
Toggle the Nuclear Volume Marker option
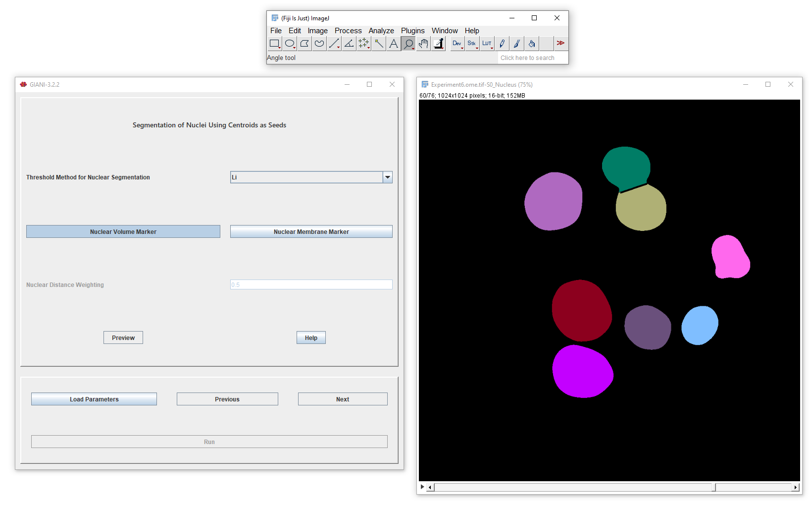(123, 231)
